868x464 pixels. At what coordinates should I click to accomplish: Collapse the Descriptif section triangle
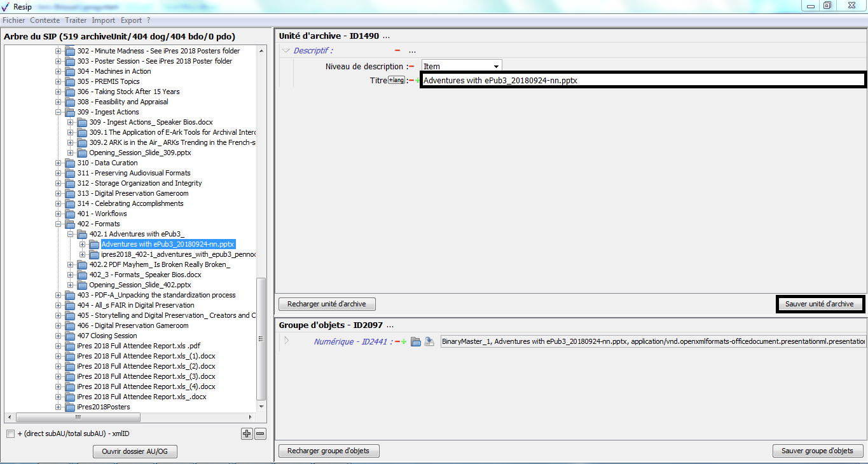(x=286, y=51)
